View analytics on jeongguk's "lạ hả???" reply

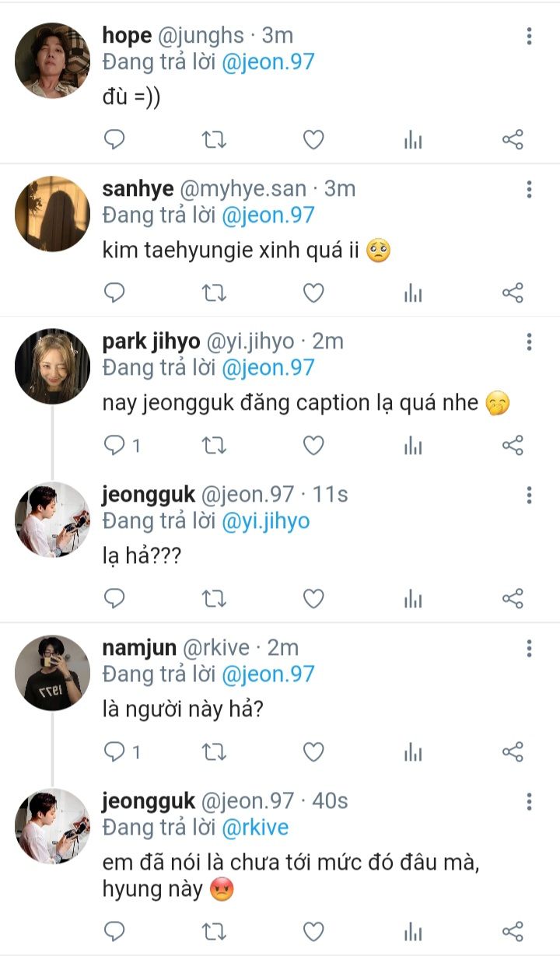[413, 599]
